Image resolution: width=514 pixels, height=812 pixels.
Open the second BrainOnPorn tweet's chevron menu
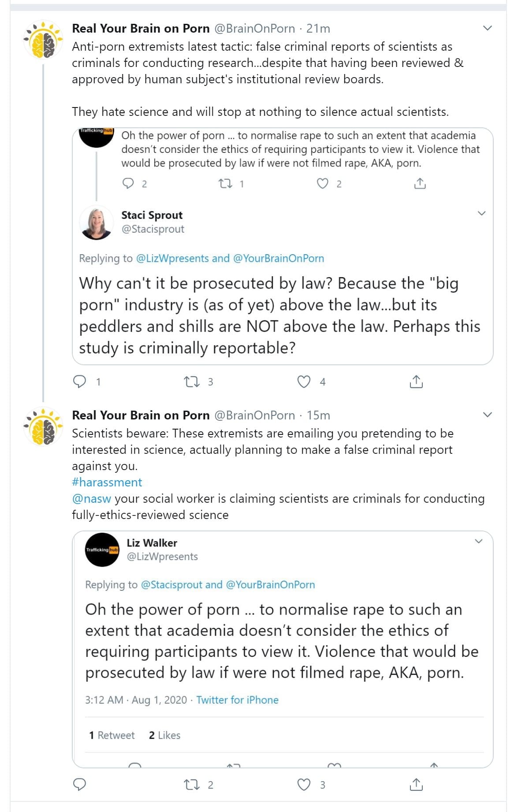coord(487,415)
